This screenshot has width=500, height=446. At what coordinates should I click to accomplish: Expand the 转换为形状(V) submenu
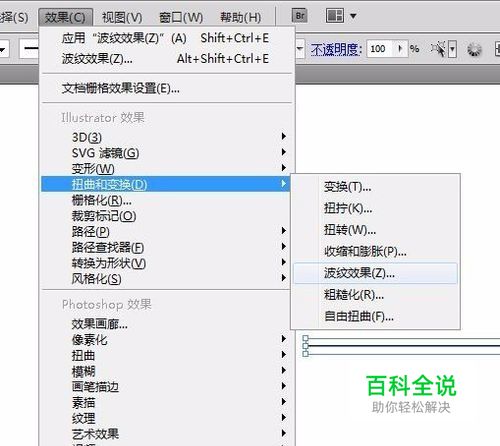pos(166,263)
